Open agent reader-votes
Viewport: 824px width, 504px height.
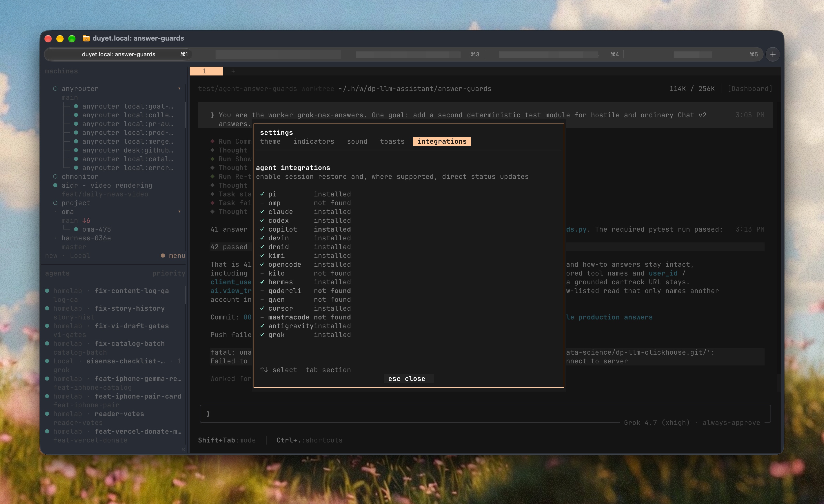click(119, 414)
